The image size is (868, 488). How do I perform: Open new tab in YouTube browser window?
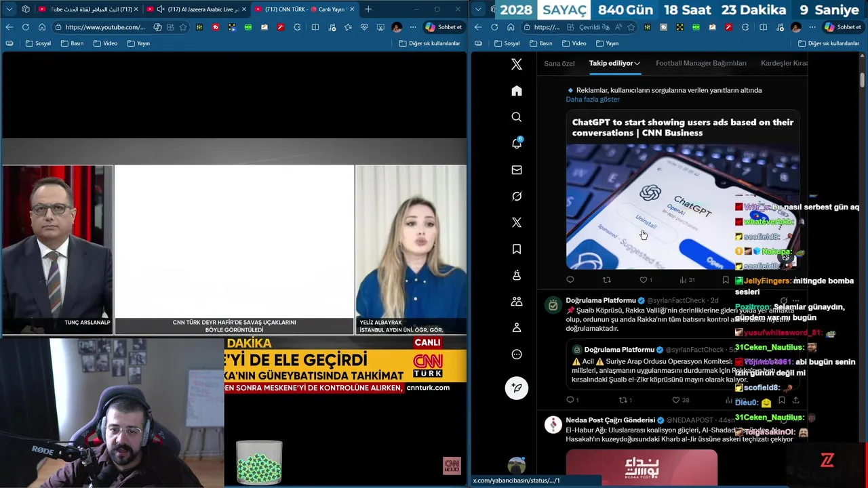[368, 9]
